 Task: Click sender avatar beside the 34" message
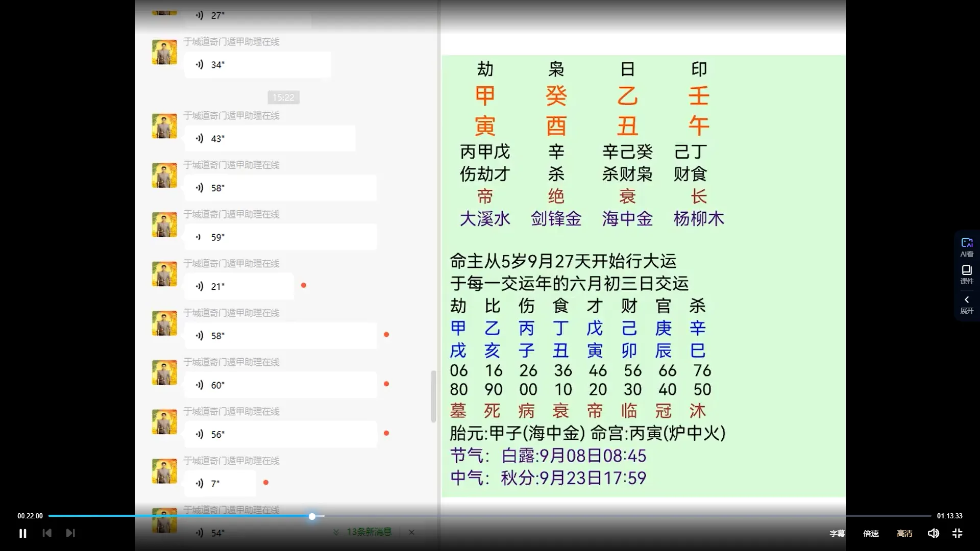tap(164, 52)
